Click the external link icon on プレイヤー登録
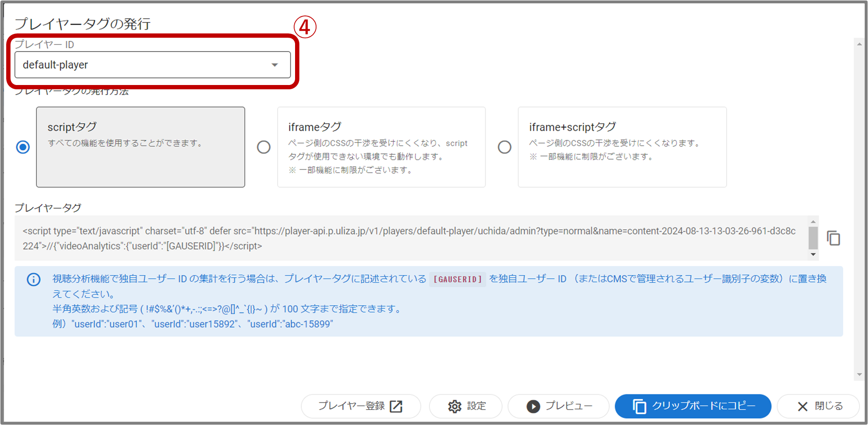The image size is (868, 425). [396, 406]
